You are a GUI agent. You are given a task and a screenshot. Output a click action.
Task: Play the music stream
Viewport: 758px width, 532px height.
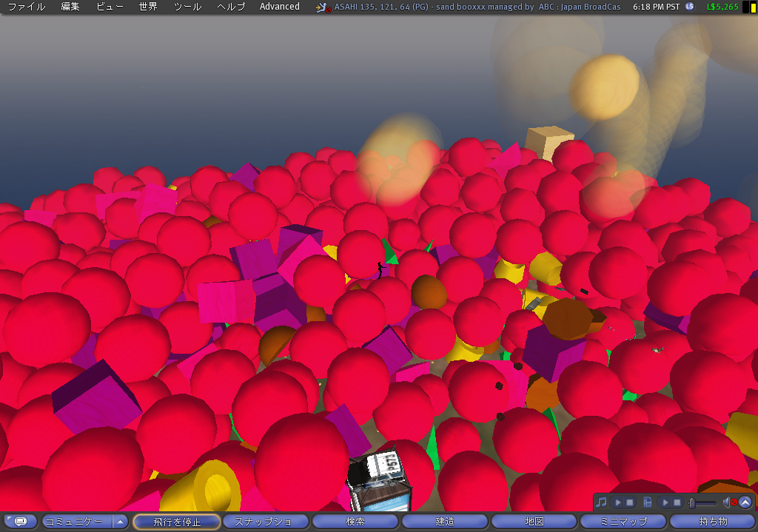tap(618, 502)
